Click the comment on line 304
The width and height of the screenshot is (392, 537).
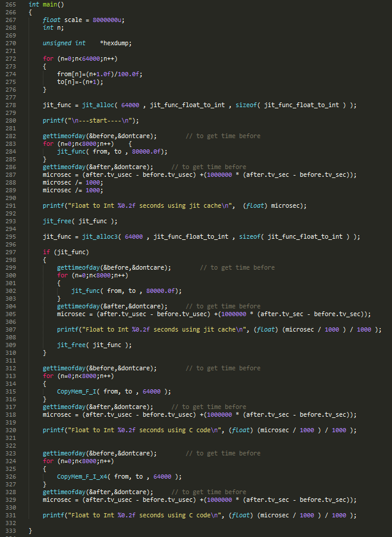point(222,306)
